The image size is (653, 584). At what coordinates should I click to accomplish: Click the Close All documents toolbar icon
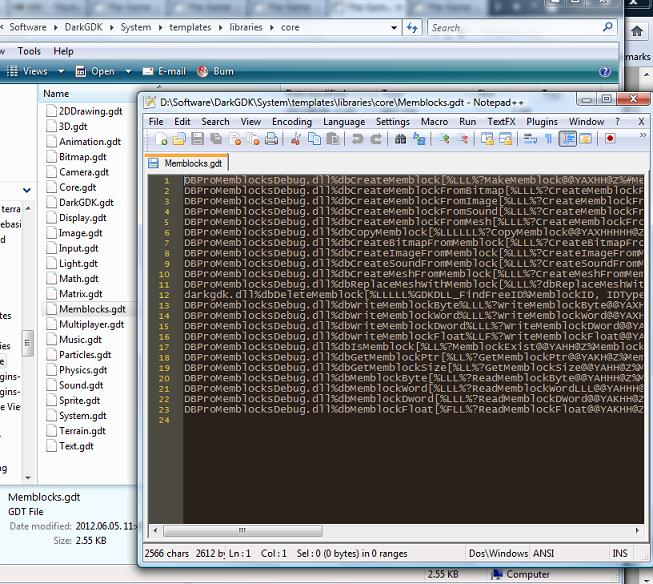pyautogui.click(x=253, y=139)
